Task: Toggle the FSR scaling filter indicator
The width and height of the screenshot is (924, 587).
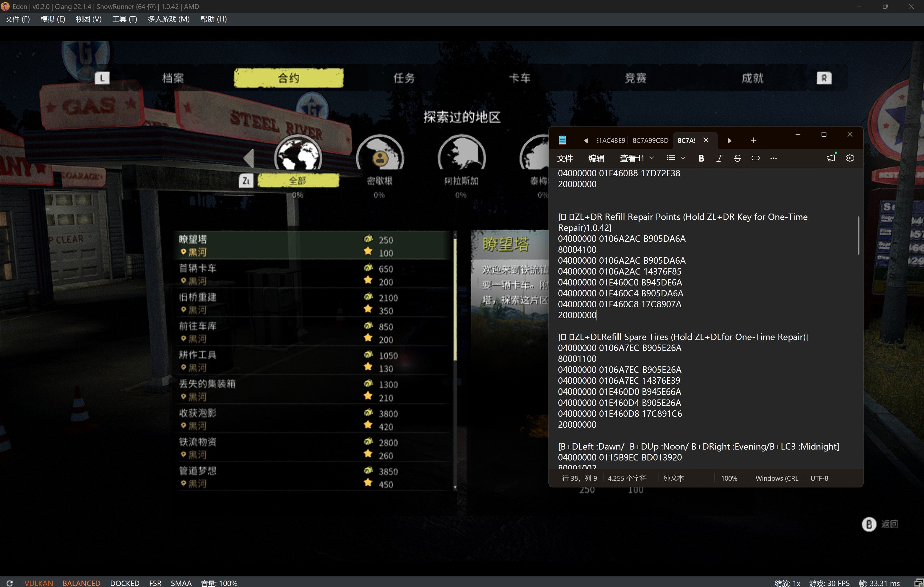Action: coord(155,583)
